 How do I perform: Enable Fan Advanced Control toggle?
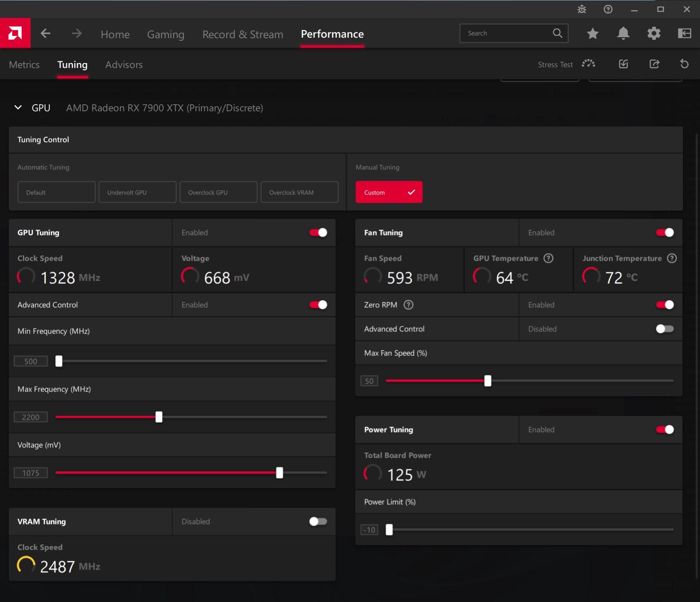665,329
